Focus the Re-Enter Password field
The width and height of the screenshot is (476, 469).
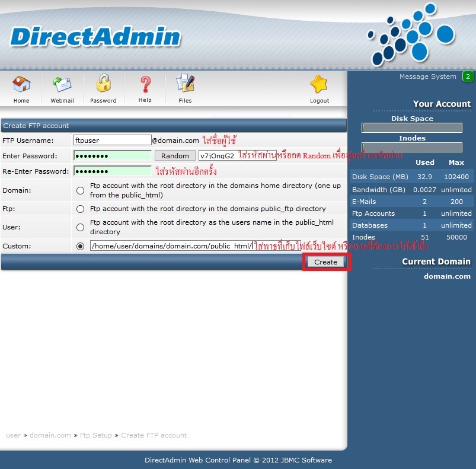(112, 171)
